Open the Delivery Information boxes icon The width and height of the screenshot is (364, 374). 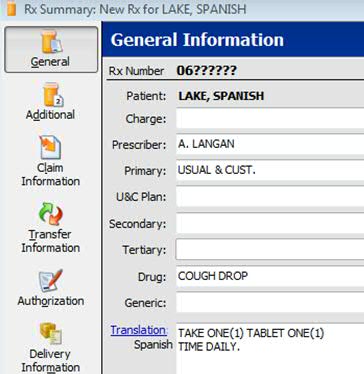(x=50, y=334)
